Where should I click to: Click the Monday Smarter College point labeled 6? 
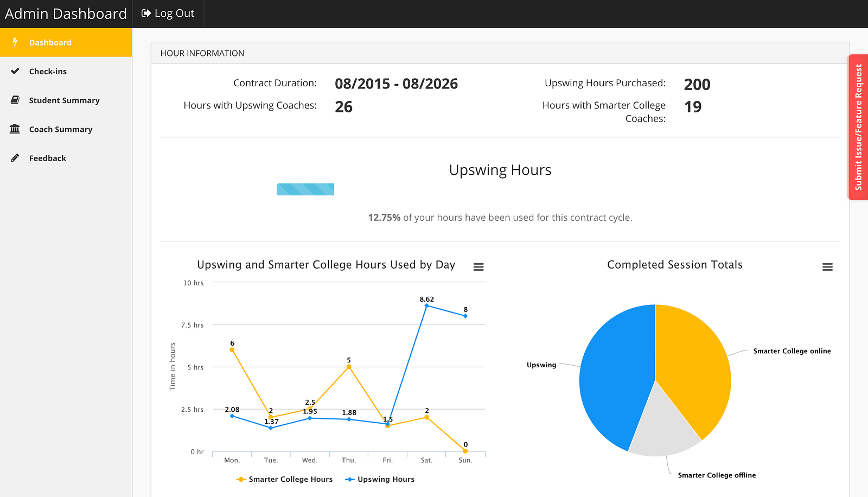click(232, 350)
